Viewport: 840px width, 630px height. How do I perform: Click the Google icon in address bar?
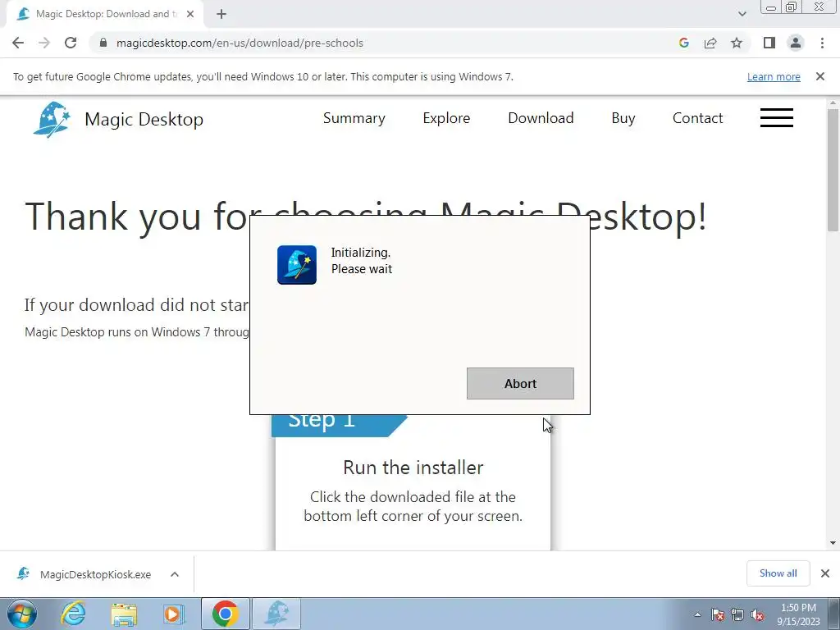(683, 43)
